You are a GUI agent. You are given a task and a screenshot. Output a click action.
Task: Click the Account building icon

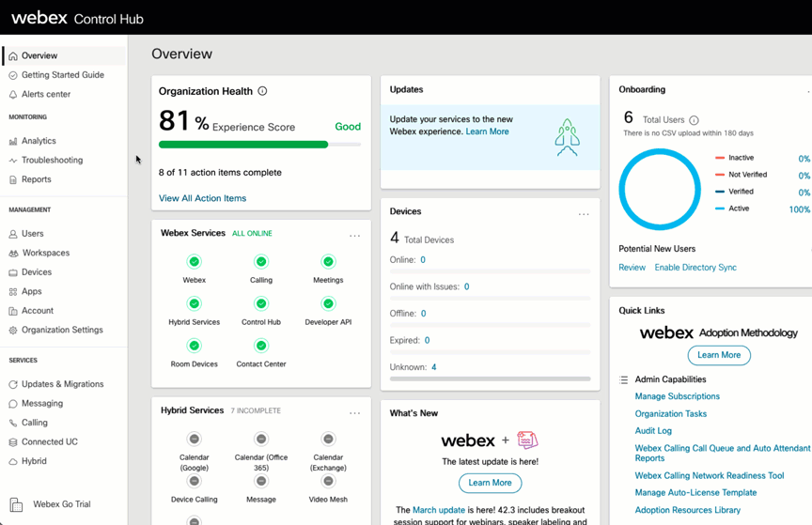tap(13, 311)
